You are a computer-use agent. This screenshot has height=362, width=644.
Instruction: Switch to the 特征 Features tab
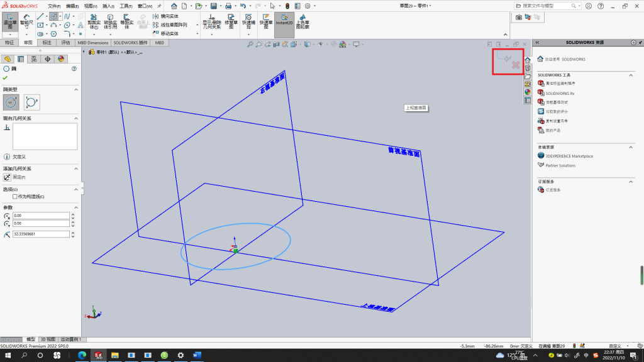coord(9,43)
